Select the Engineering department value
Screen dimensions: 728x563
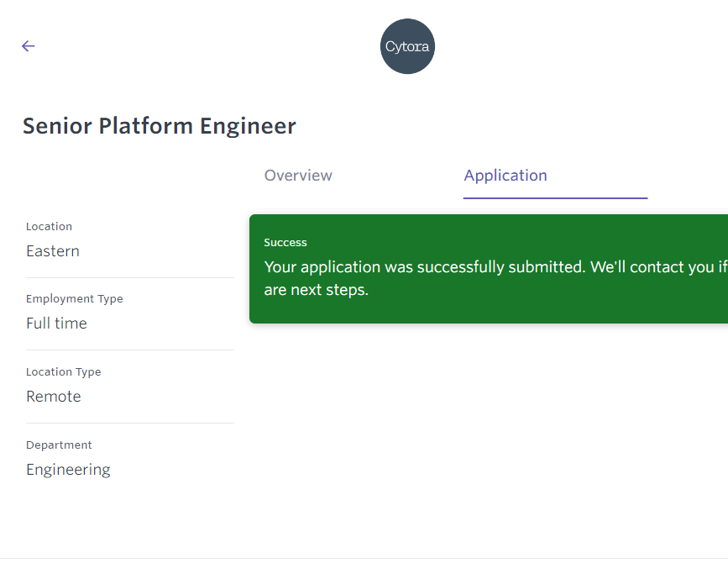click(x=68, y=470)
